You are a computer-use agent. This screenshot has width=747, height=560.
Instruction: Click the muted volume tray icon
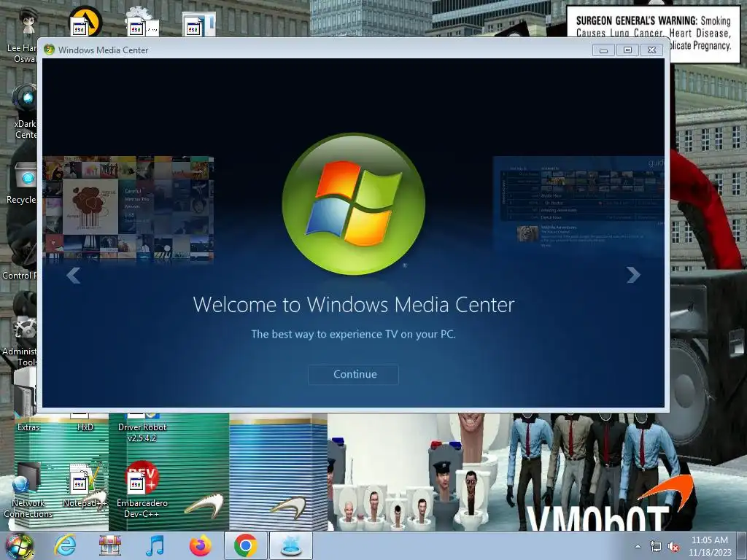pyautogui.click(x=673, y=547)
